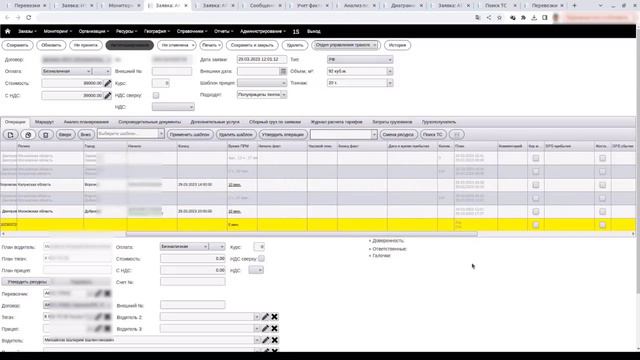
Task: Toggle the НДС сверху checkbox in the order header
Action: 156,96
